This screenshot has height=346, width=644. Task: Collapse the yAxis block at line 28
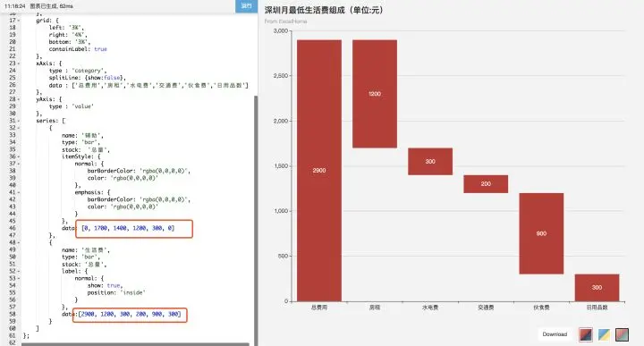click(x=19, y=99)
